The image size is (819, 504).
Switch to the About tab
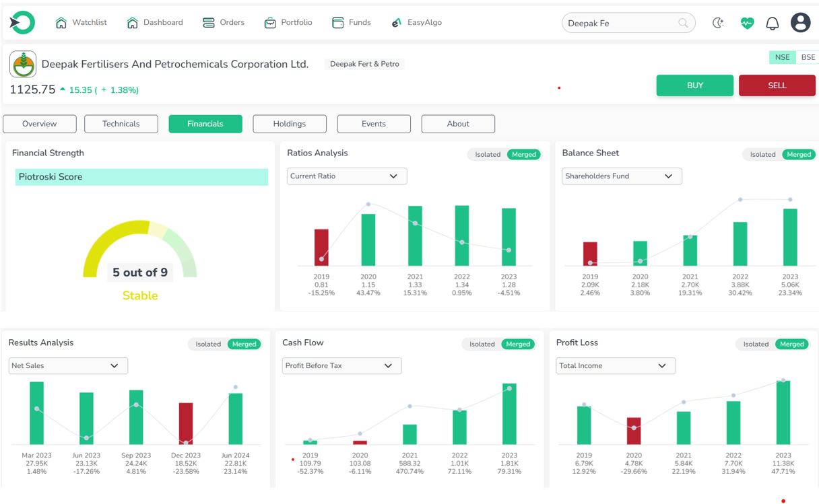click(x=458, y=124)
